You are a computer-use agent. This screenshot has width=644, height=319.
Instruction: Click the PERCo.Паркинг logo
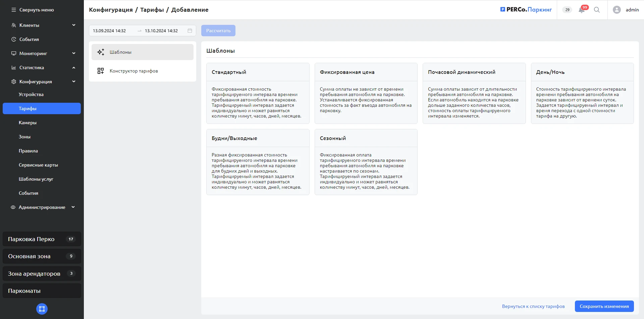pyautogui.click(x=526, y=10)
